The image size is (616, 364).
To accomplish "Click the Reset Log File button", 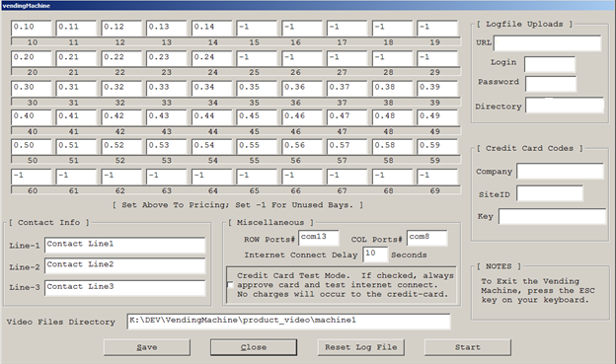I will tap(360, 347).
